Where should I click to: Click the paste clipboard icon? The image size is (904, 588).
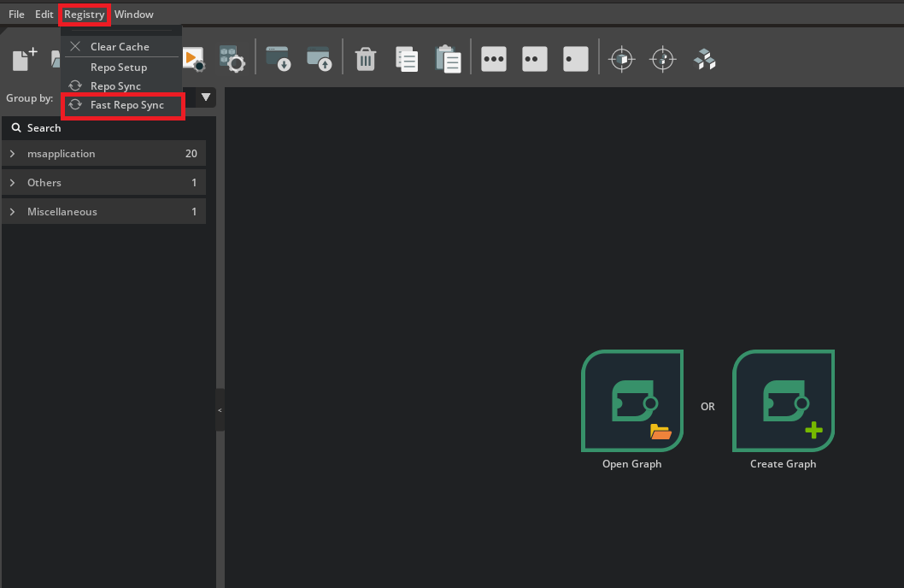click(x=448, y=59)
